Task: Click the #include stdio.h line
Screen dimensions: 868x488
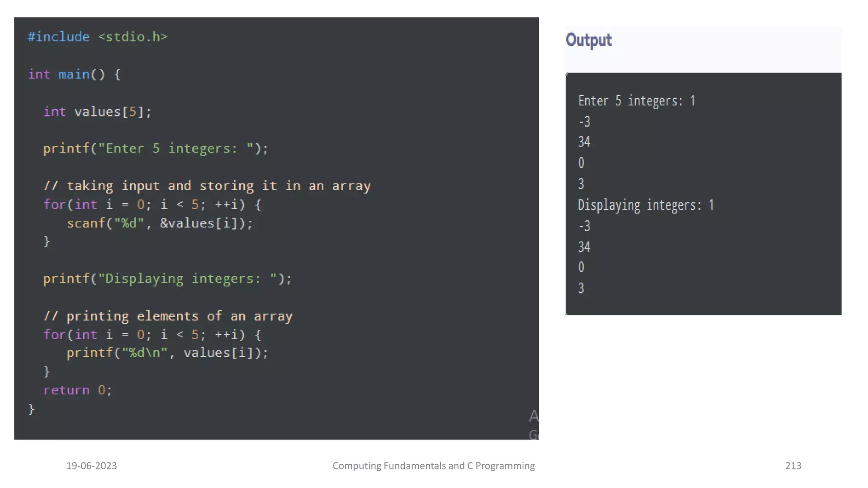Action: point(97,37)
